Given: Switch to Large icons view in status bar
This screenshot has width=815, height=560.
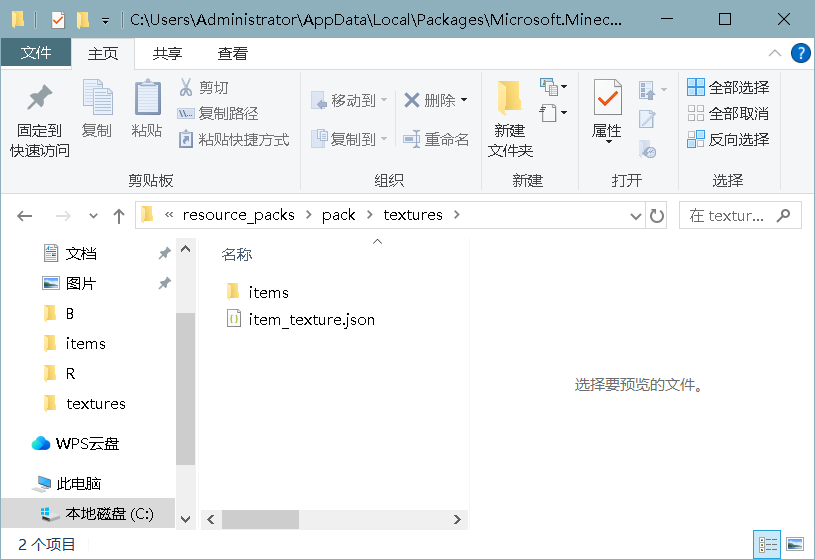Looking at the screenshot, I should (x=795, y=544).
